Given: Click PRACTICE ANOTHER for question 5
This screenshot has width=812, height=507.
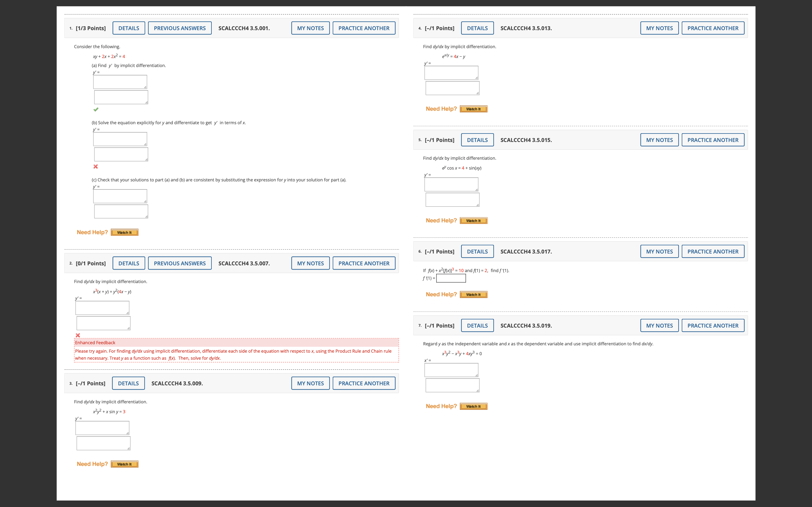Looking at the screenshot, I should tap(713, 140).
